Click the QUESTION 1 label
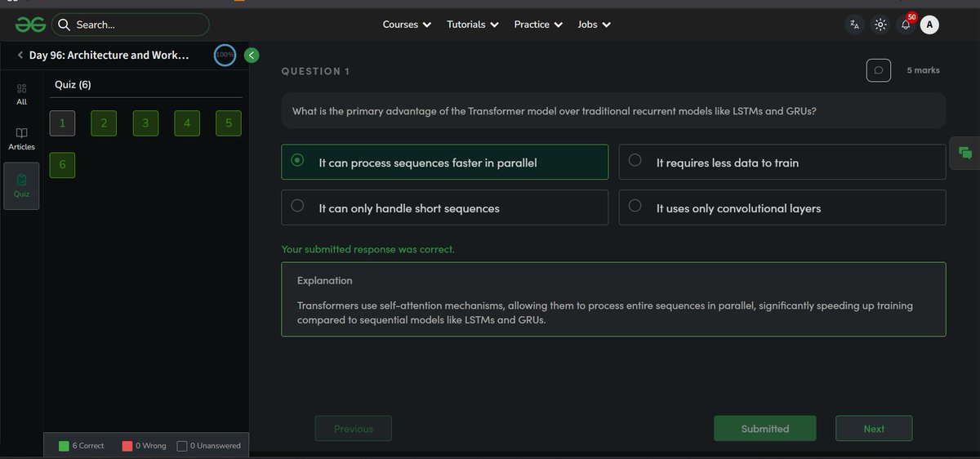Screen dimensions: 980x459 coord(315,71)
